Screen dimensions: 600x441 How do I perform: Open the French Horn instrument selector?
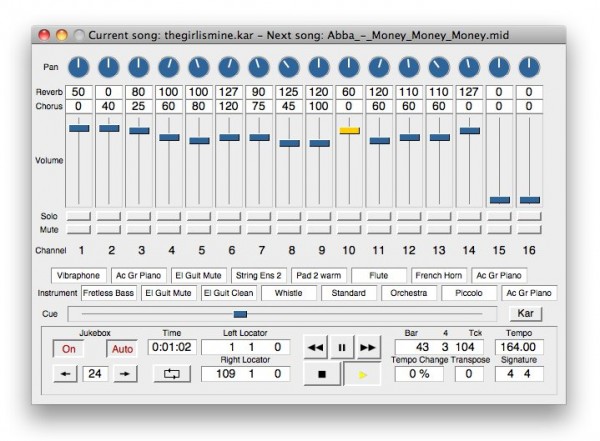coord(439,275)
